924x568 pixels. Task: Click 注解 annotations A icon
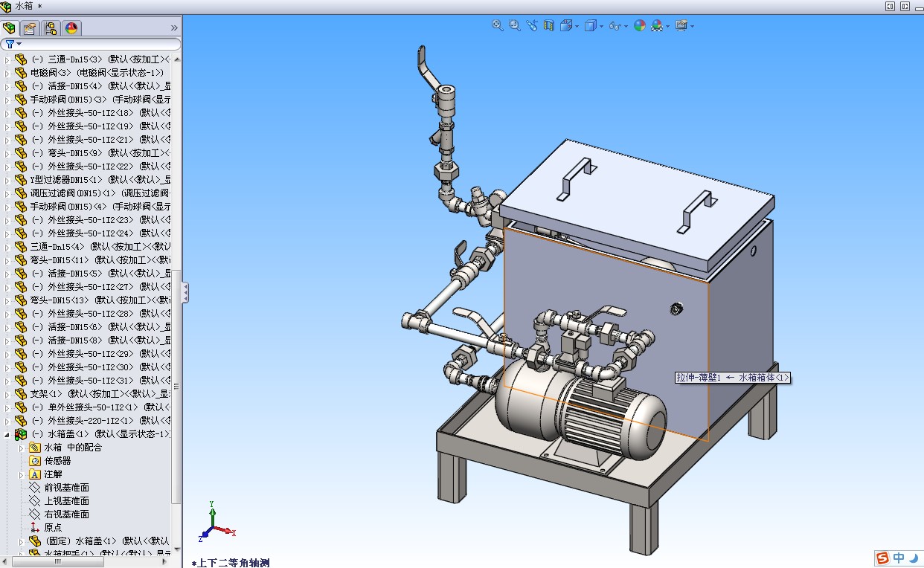pyautogui.click(x=34, y=474)
